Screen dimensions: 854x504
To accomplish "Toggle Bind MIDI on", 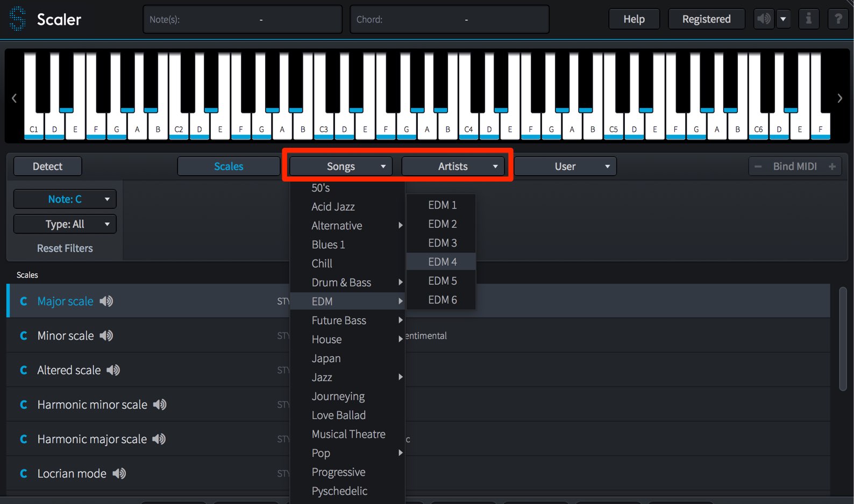I will click(x=795, y=167).
